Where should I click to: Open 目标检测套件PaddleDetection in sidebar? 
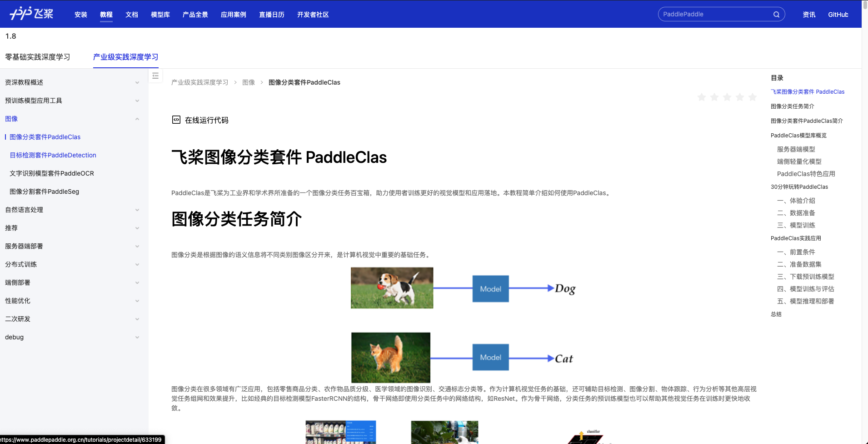pos(53,155)
